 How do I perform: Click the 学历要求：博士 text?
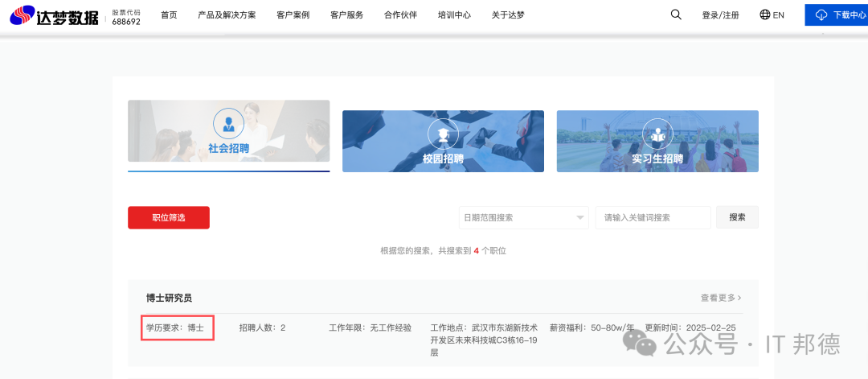(175, 328)
